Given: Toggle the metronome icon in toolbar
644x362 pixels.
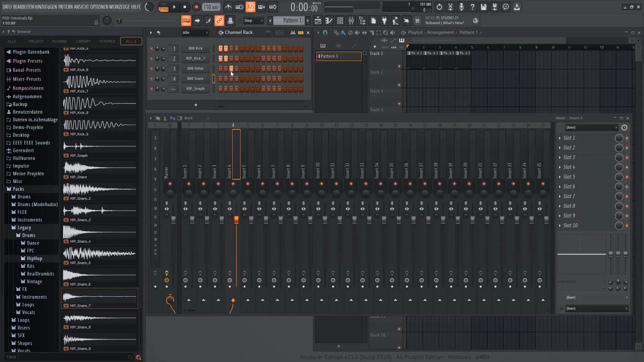Looking at the screenshot, I should 228,7.
